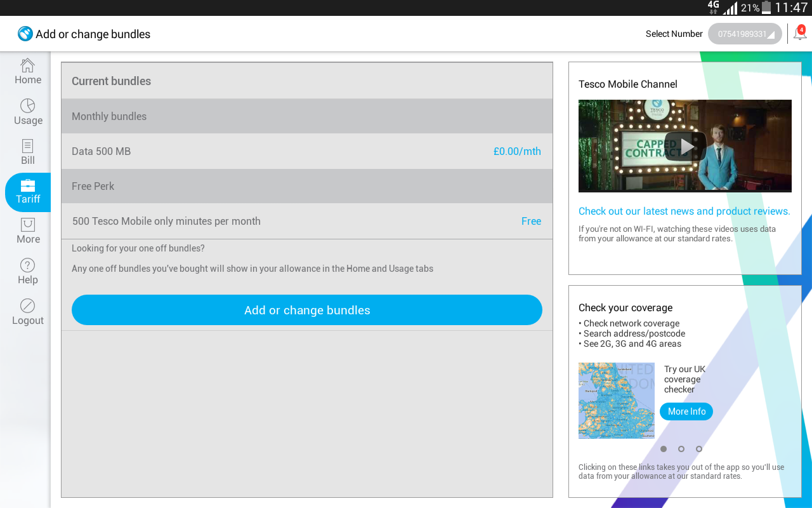Viewport: 812px width, 508px height.
Task: Play the Tesco Mobile Channel video
Action: tap(685, 145)
